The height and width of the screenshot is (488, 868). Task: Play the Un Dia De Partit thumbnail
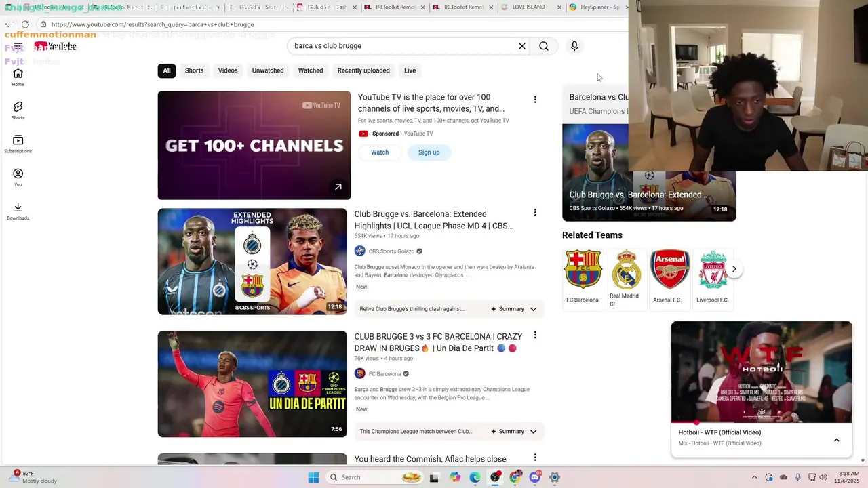click(x=252, y=384)
